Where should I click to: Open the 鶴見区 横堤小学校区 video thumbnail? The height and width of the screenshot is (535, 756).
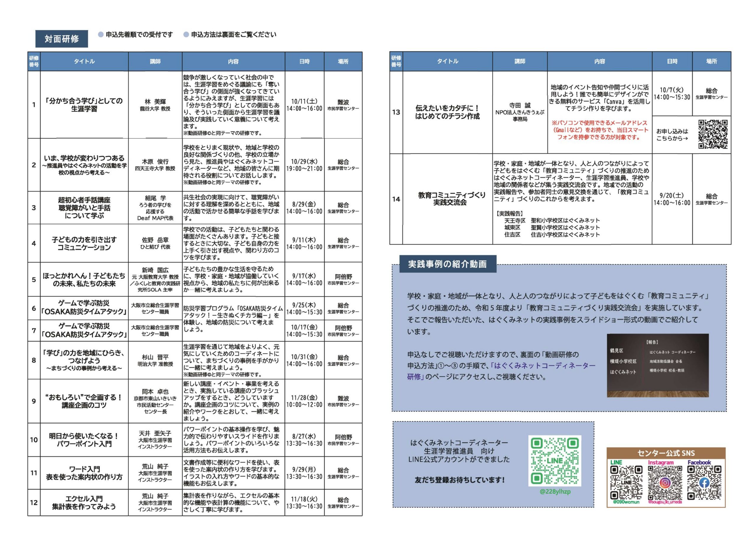pyautogui.click(x=658, y=366)
